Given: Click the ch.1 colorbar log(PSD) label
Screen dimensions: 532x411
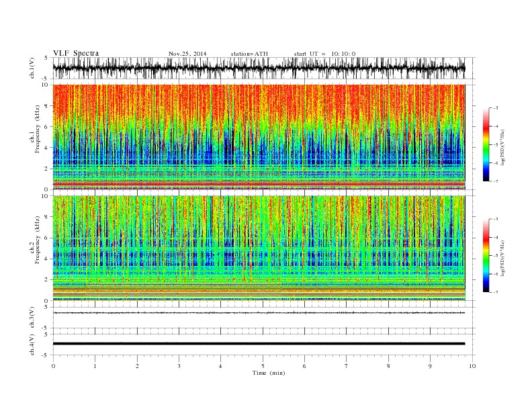Looking at the screenshot, I should (x=502, y=147).
